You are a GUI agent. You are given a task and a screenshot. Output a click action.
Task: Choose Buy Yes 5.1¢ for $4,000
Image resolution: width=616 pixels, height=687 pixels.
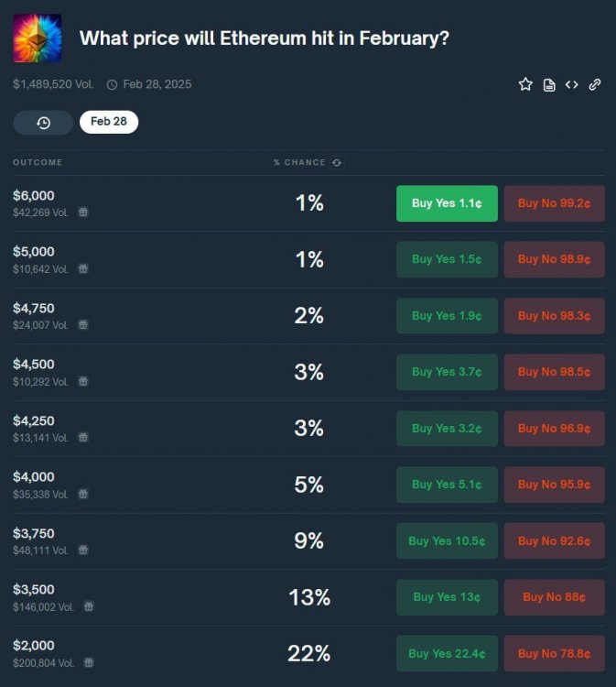(x=447, y=485)
